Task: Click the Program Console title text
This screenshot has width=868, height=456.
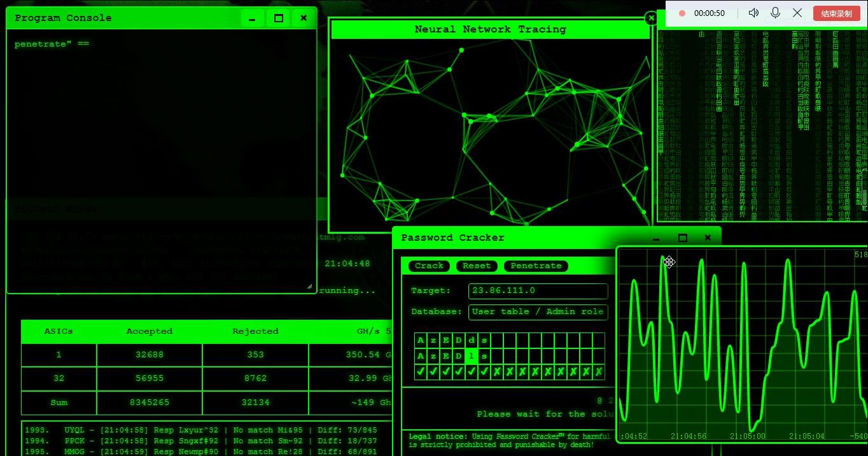Action: point(63,18)
